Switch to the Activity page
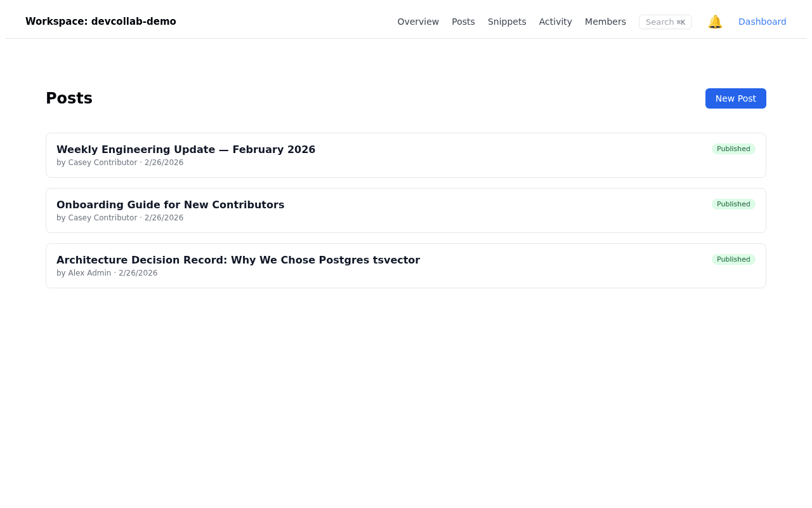The width and height of the screenshot is (812, 508). pos(555,22)
